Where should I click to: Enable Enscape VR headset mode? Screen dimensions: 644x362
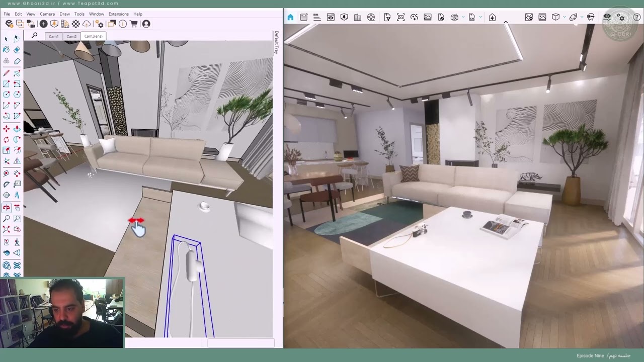click(x=591, y=17)
